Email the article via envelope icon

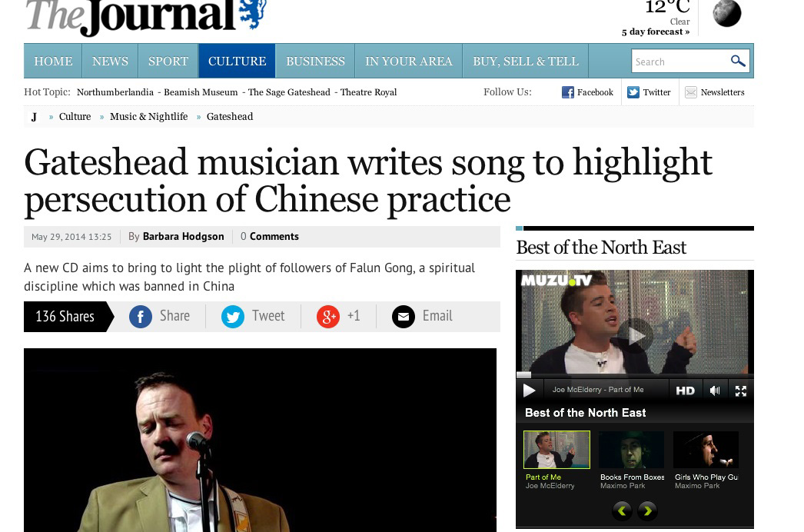404,317
